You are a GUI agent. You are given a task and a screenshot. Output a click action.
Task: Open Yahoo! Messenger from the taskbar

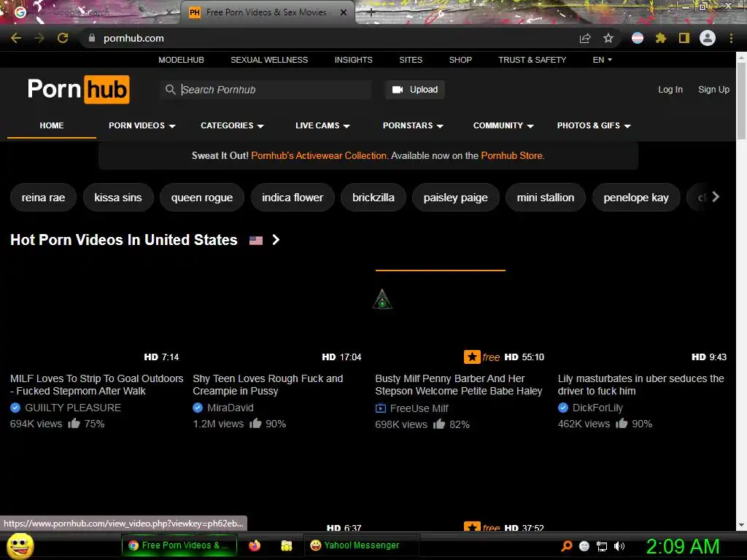pos(360,545)
